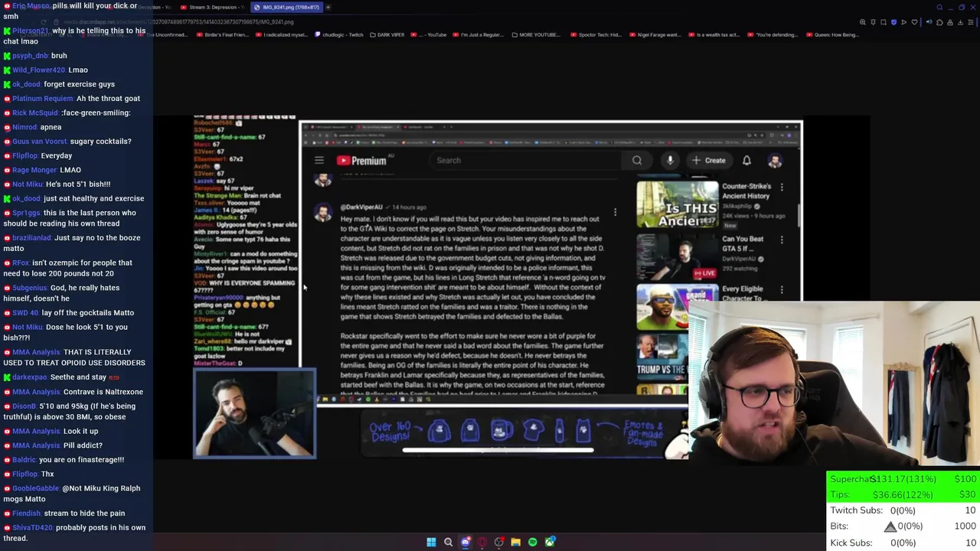
Task: Open the Windows Start menu
Action: click(x=431, y=542)
